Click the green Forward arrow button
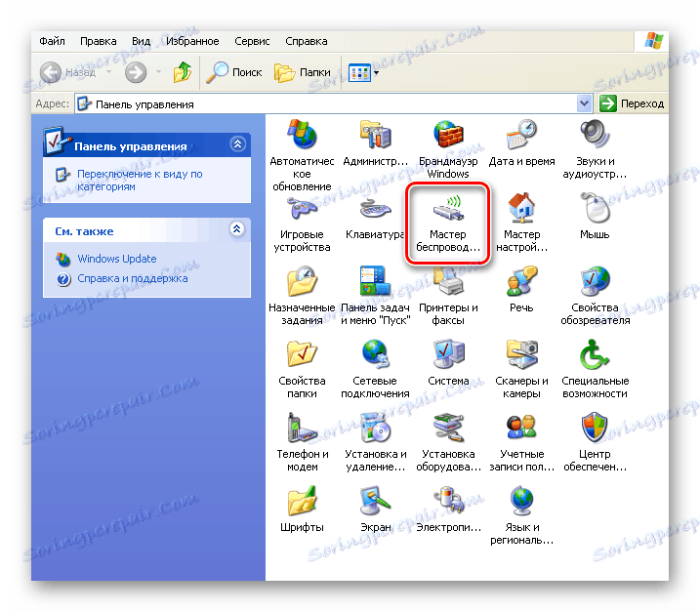The image size is (700, 612). pyautogui.click(x=136, y=72)
